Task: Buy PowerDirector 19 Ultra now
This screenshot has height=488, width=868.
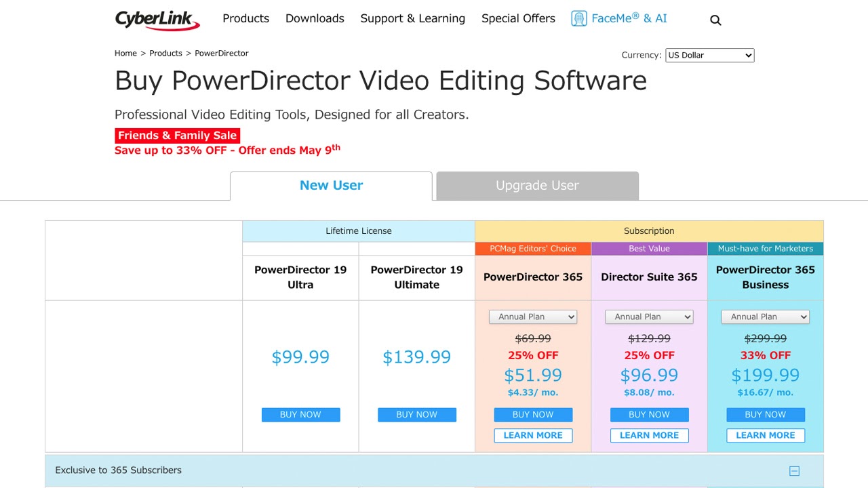Action: [x=300, y=415]
